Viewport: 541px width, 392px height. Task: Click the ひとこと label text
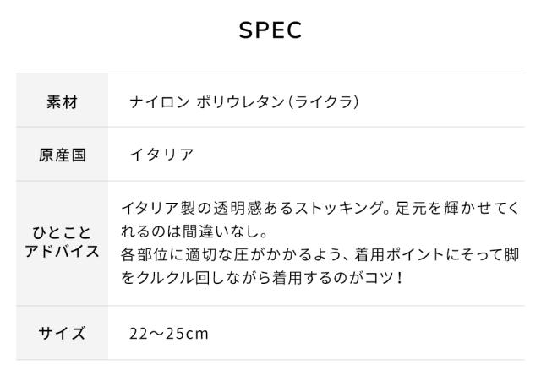click(62, 231)
